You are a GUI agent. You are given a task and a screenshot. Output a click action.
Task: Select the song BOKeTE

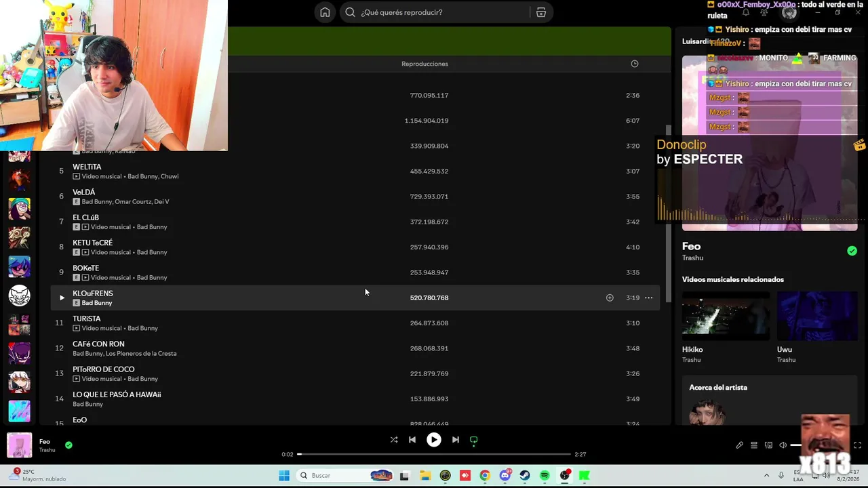(x=85, y=268)
